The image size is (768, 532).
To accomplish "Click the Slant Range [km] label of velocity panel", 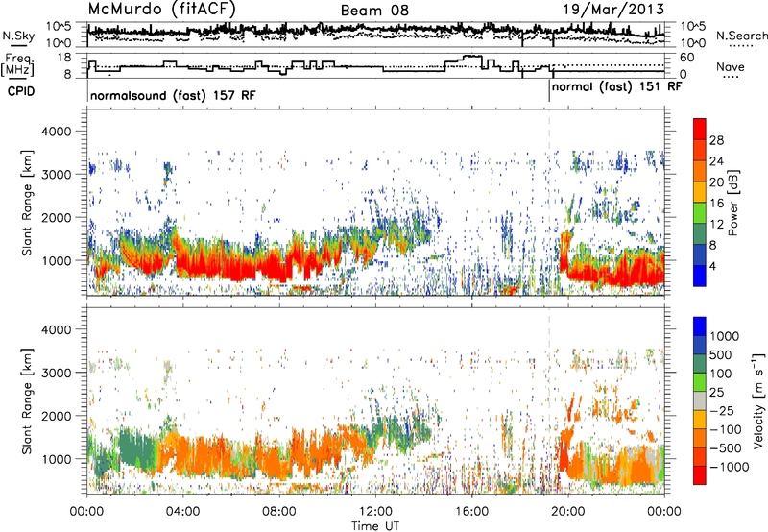I will (x=27, y=401).
